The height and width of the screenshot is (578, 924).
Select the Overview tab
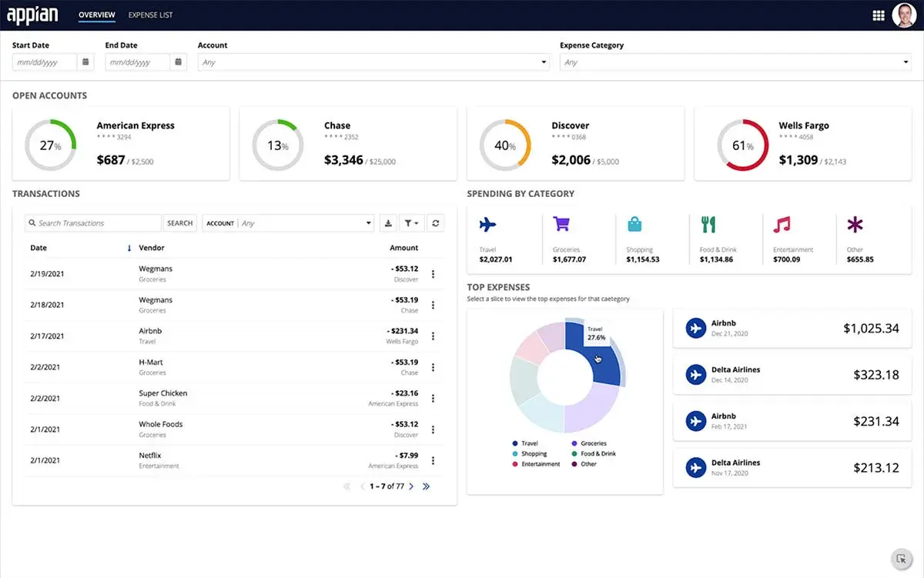tap(96, 14)
